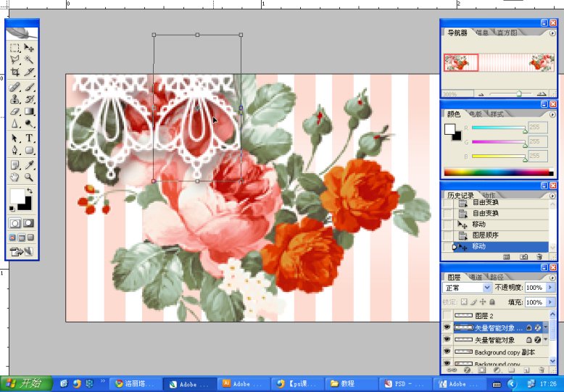The height and width of the screenshot is (392, 564).
Task: Select the Clone Stamp tool
Action: point(14,99)
